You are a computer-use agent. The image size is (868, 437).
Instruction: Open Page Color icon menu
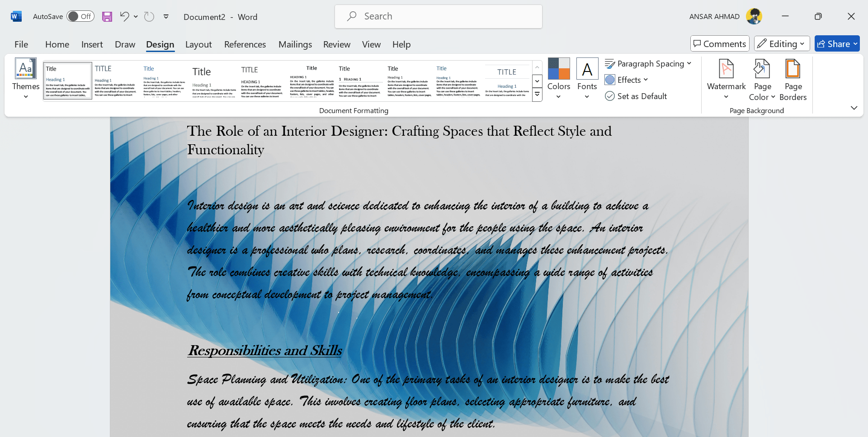pos(762,78)
